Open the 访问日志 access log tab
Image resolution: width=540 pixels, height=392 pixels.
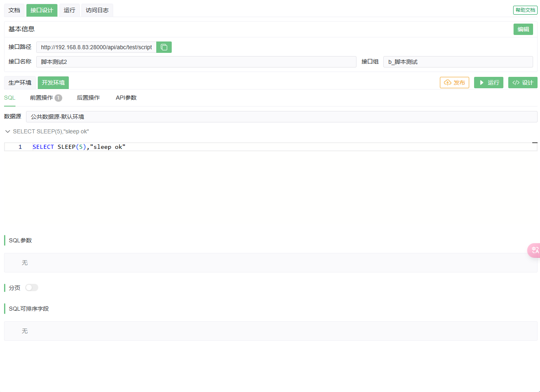point(97,10)
